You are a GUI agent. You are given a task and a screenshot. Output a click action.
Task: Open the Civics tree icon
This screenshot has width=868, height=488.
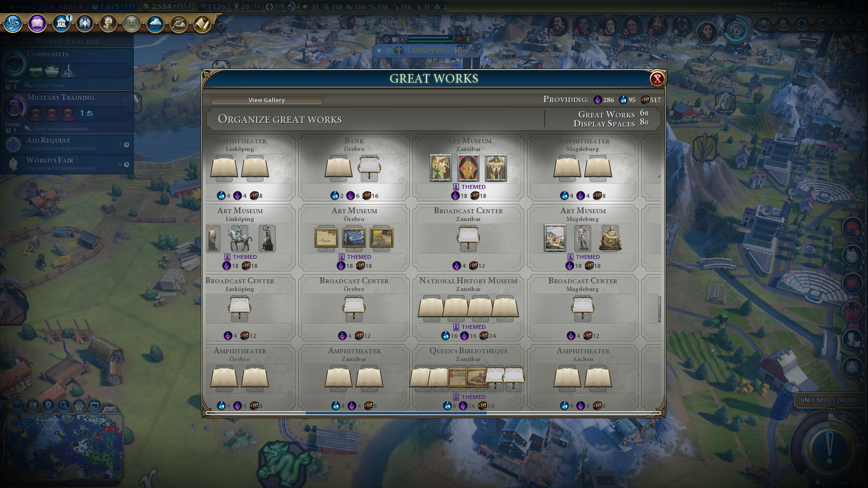(x=38, y=23)
